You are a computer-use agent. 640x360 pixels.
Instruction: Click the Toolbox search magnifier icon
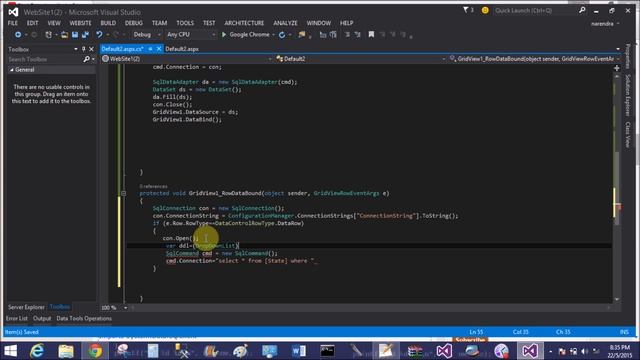coord(86,59)
